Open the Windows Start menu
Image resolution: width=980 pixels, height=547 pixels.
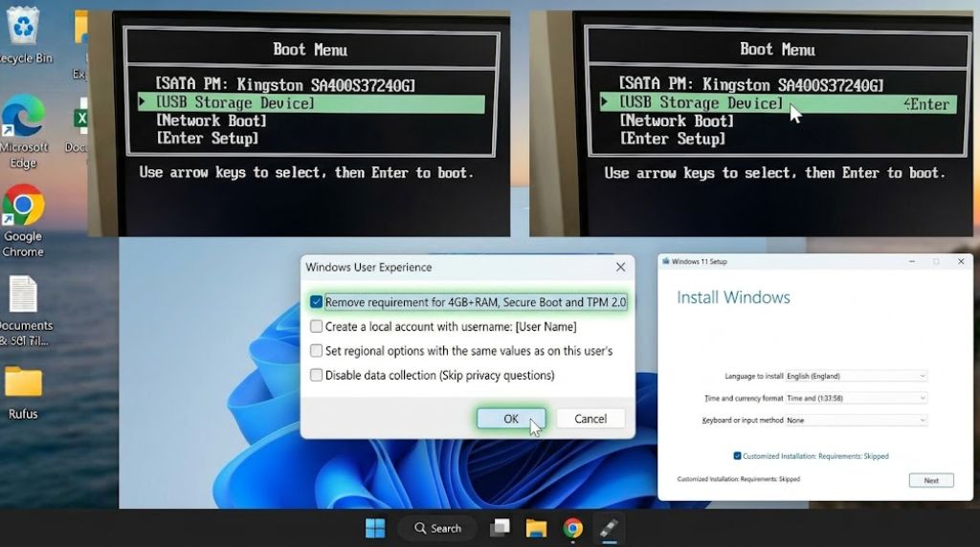tap(375, 528)
